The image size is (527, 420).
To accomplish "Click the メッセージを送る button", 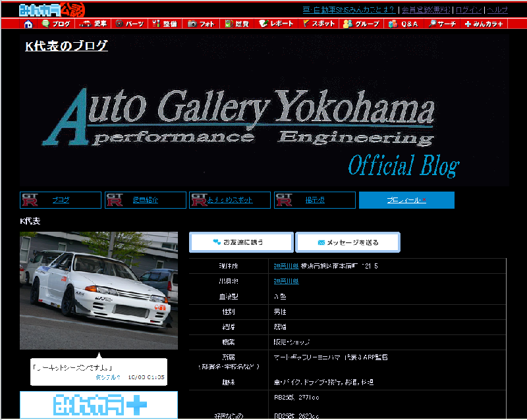I will (x=348, y=242).
